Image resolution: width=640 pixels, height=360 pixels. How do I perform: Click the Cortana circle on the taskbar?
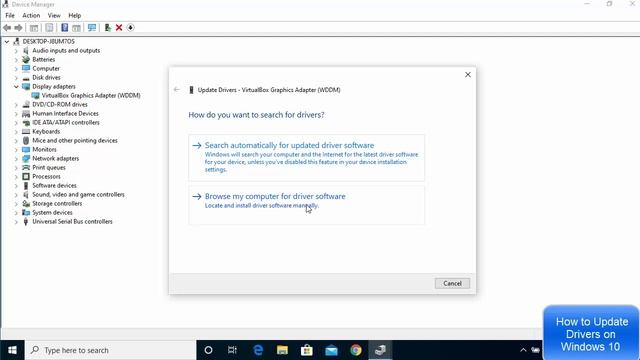pyautogui.click(x=208, y=350)
